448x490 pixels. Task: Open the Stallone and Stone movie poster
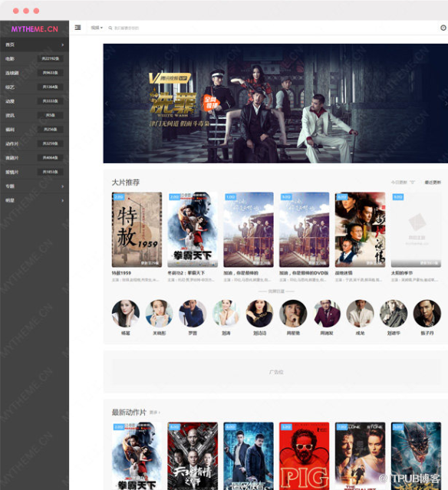click(360, 456)
